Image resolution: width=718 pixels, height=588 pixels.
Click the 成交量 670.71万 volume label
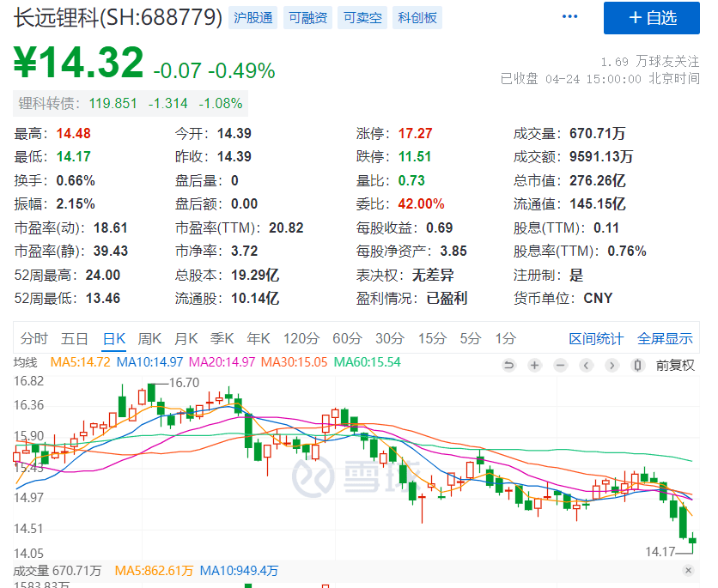[58, 571]
